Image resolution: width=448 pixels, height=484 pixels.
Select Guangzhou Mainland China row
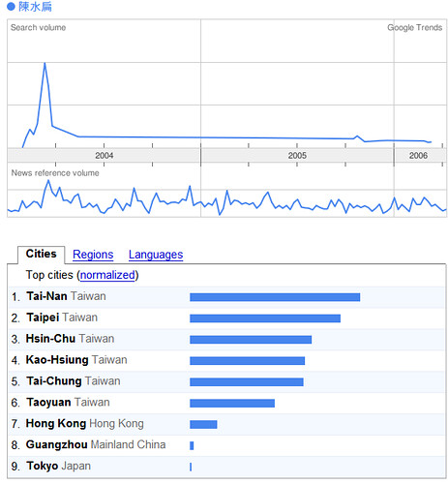226,445
